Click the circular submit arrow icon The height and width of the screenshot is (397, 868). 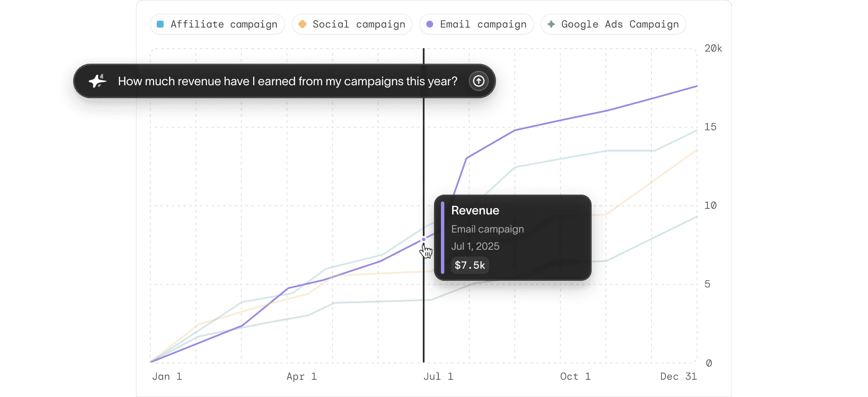pyautogui.click(x=479, y=81)
